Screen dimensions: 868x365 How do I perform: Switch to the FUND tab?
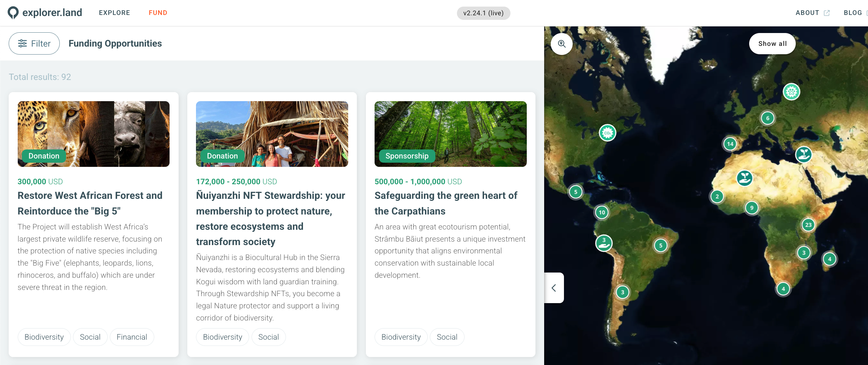[158, 13]
